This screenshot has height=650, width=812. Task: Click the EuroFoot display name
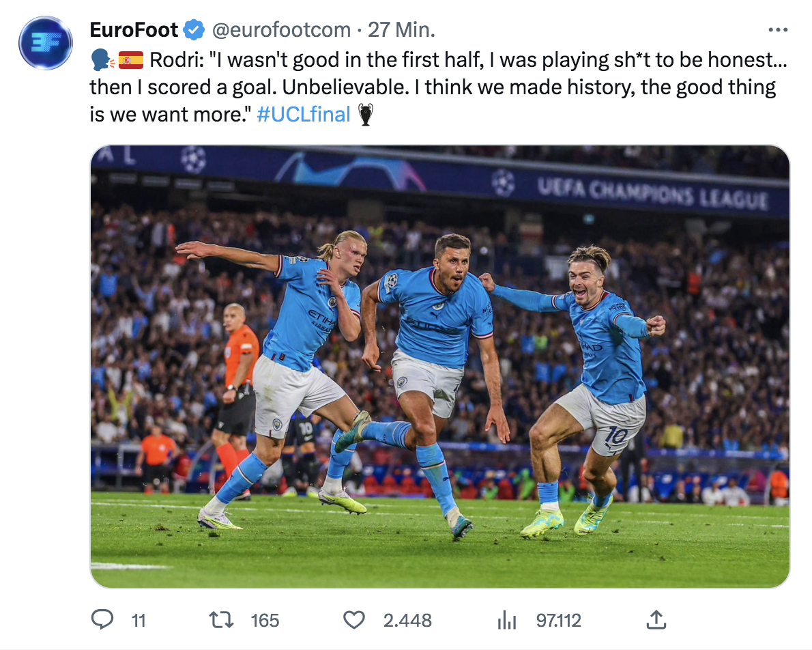coord(134,30)
